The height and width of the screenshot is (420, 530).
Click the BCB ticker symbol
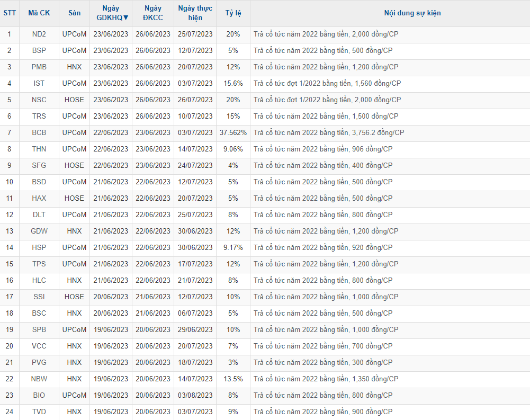coord(39,132)
